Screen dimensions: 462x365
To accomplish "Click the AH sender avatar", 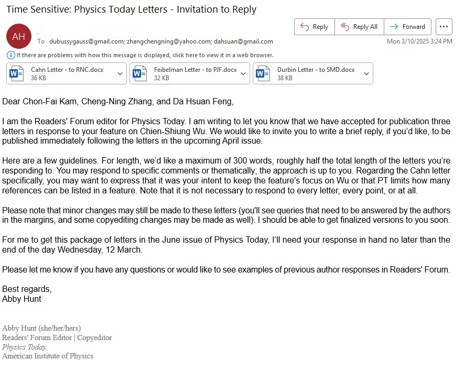I will (19, 36).
